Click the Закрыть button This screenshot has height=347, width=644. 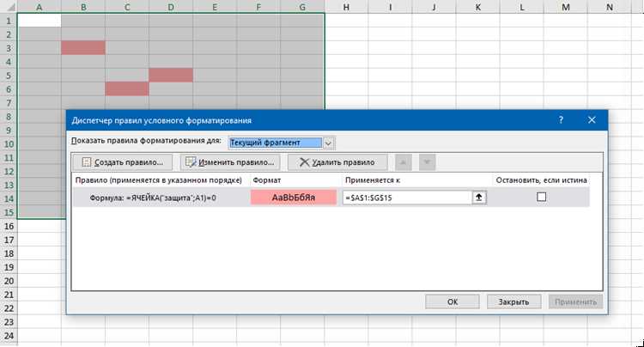pyautogui.click(x=513, y=301)
